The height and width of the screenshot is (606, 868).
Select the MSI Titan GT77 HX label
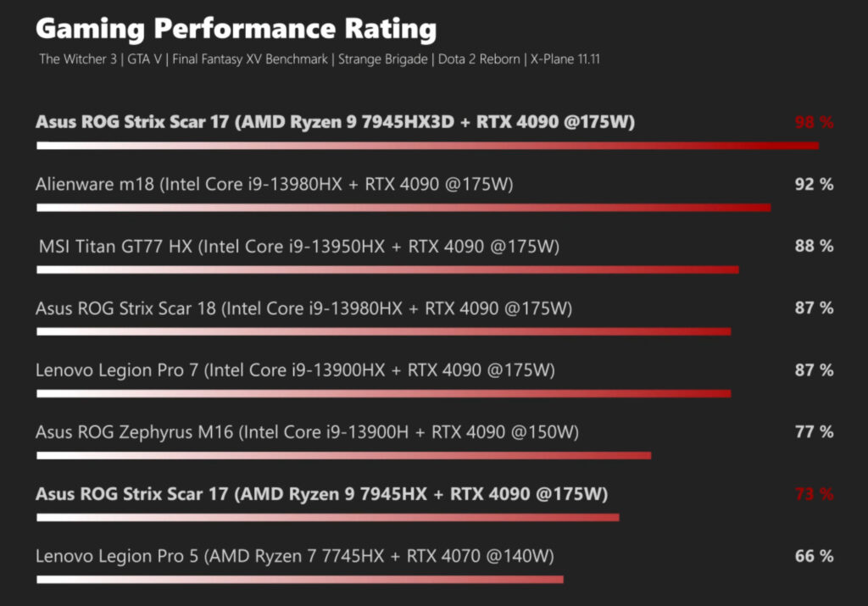pyautogui.click(x=299, y=247)
